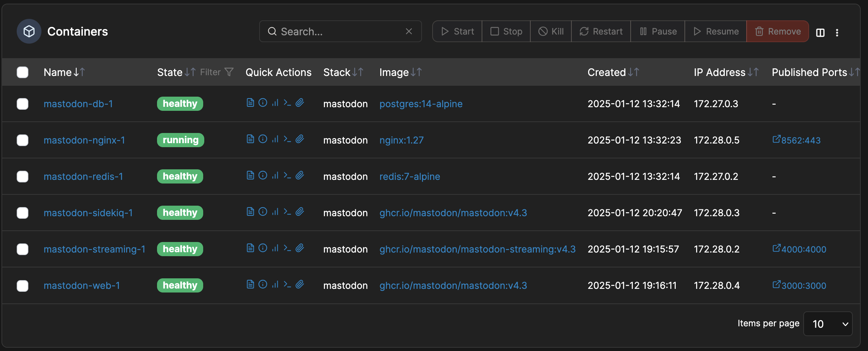View logs icon for mastodon-web-1
This screenshot has width=868, height=351.
click(250, 285)
